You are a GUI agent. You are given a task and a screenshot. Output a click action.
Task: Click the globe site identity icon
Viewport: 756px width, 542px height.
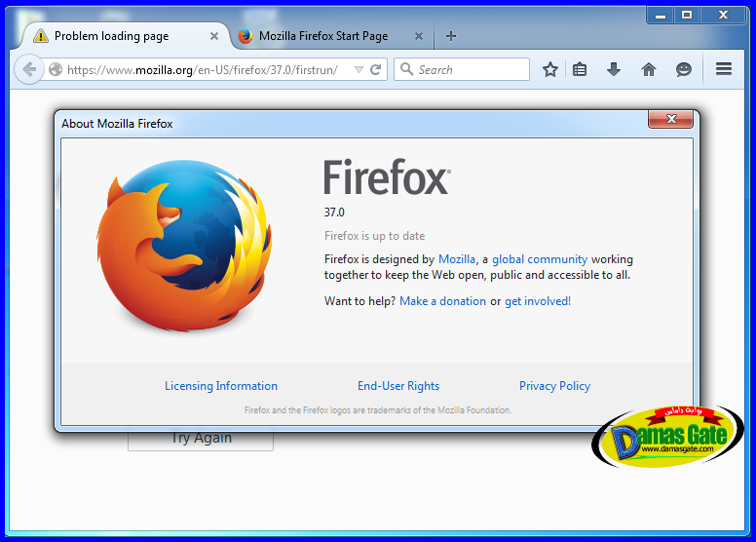[x=56, y=69]
